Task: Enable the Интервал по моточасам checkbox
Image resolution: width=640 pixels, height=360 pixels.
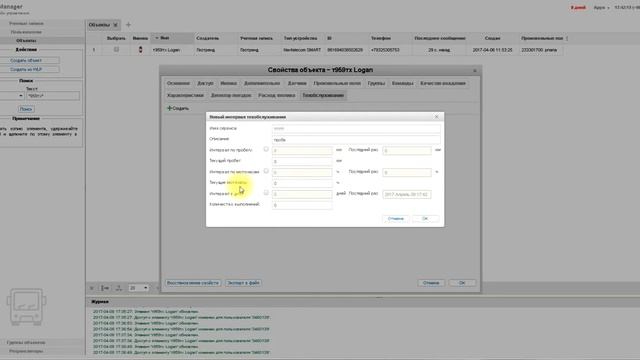Action: point(266,171)
